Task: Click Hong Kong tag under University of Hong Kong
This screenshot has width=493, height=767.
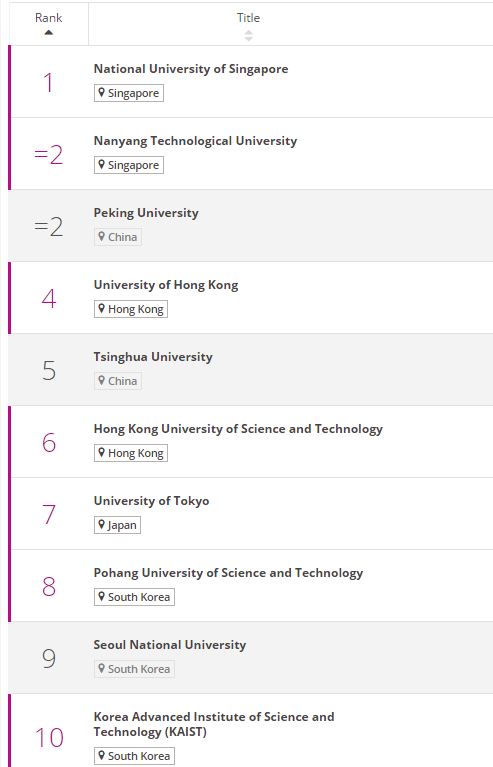Action: click(131, 309)
